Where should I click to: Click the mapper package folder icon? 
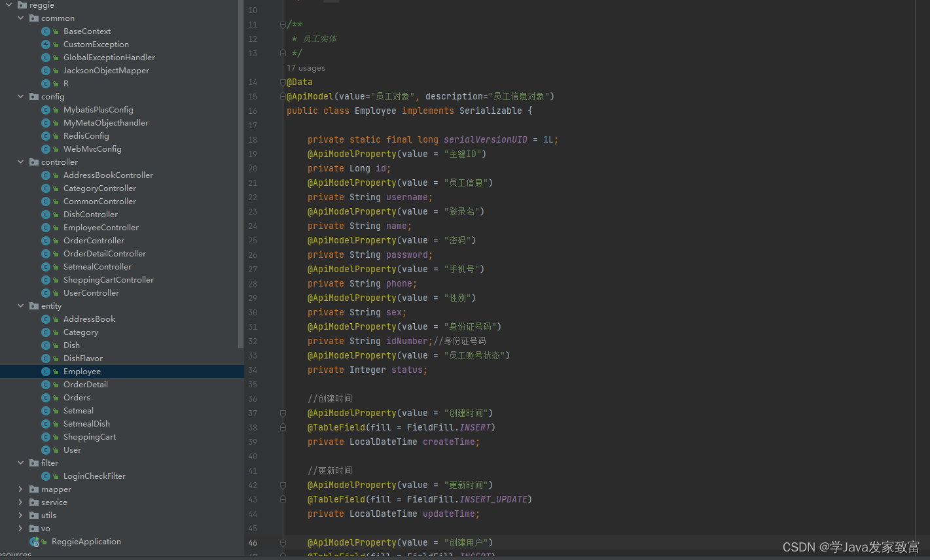(x=34, y=489)
